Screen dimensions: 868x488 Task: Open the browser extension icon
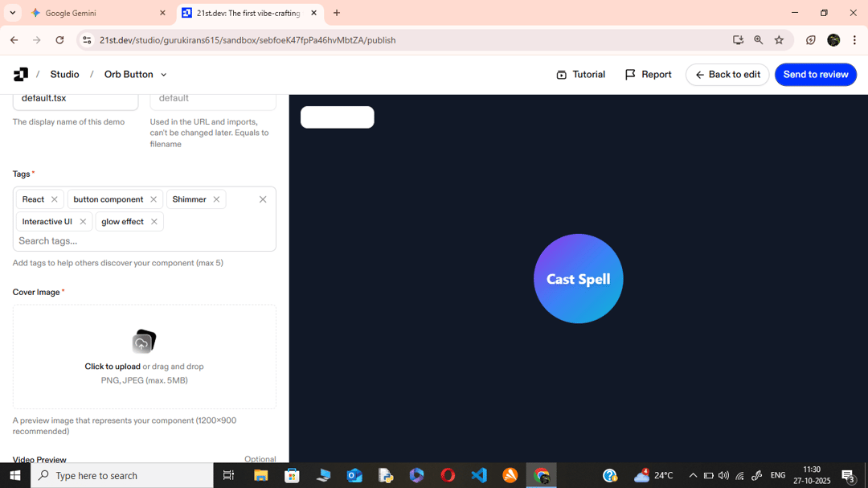(810, 40)
